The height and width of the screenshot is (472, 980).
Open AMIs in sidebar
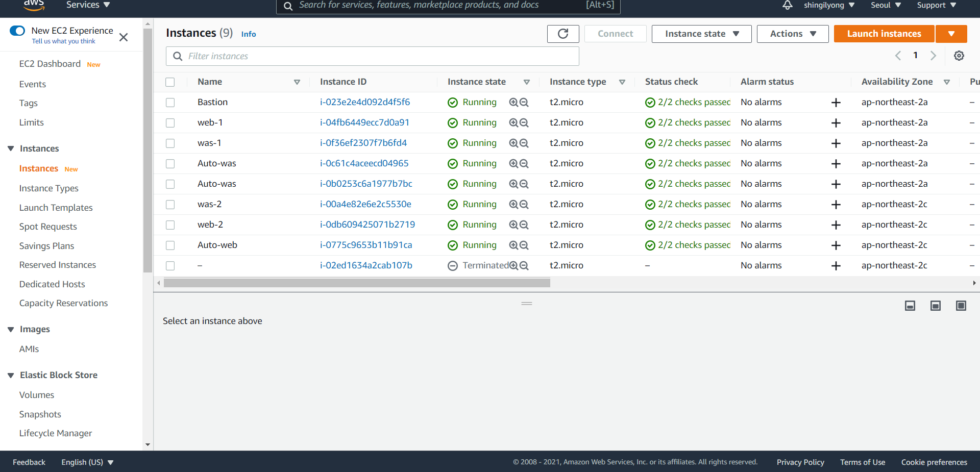coord(29,349)
